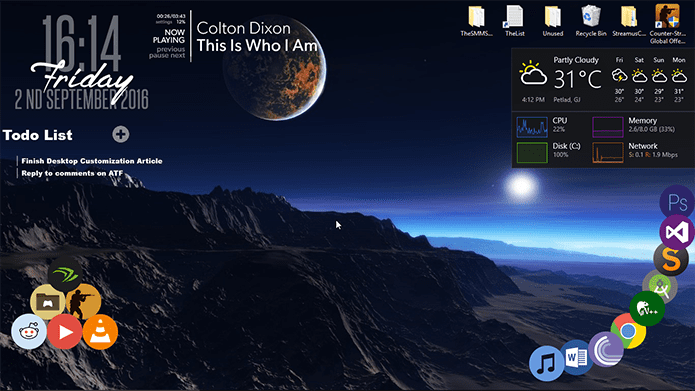Click Sunday's forecast weather icon
The height and width of the screenshot is (391, 695).
[x=659, y=76]
